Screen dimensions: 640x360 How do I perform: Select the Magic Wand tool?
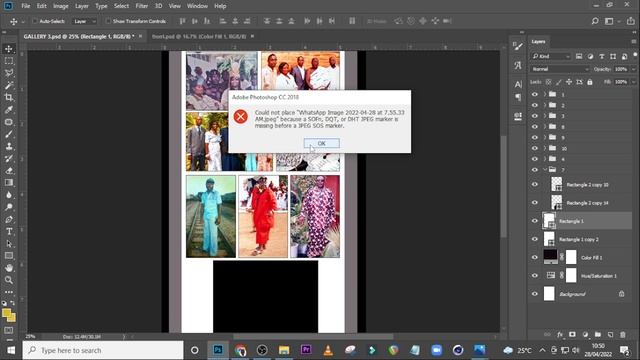tap(9, 85)
